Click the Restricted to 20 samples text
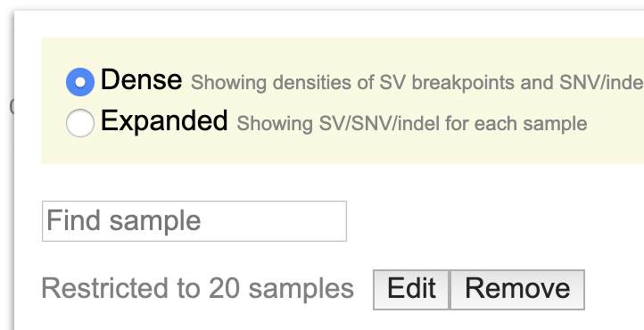The width and height of the screenshot is (644, 330). click(x=197, y=289)
